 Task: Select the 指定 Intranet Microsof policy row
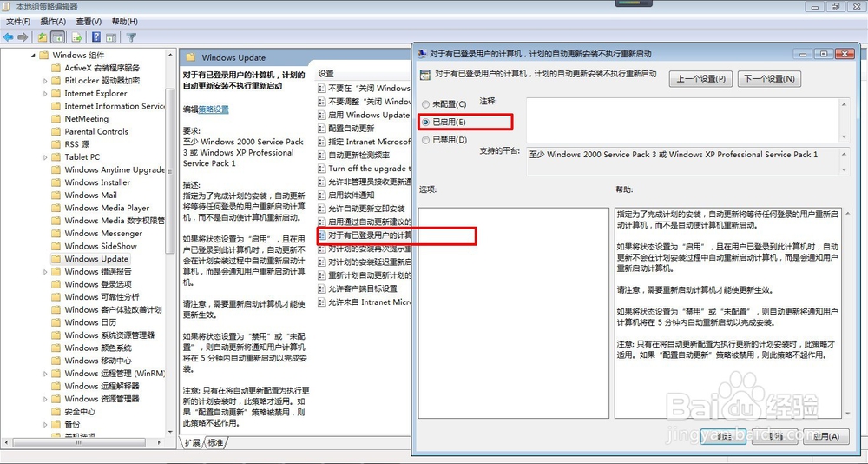pyautogui.click(x=365, y=142)
